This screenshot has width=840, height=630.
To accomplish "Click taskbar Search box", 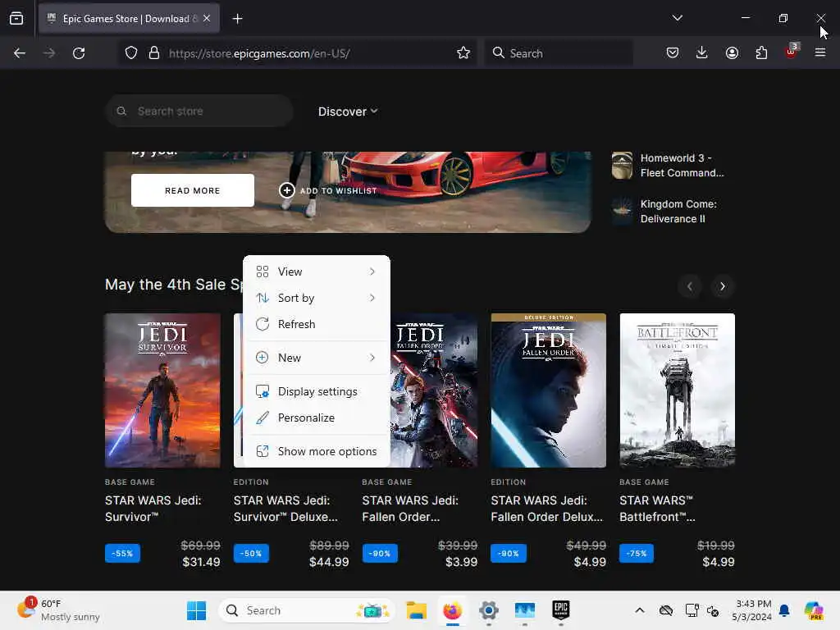I will point(307,610).
